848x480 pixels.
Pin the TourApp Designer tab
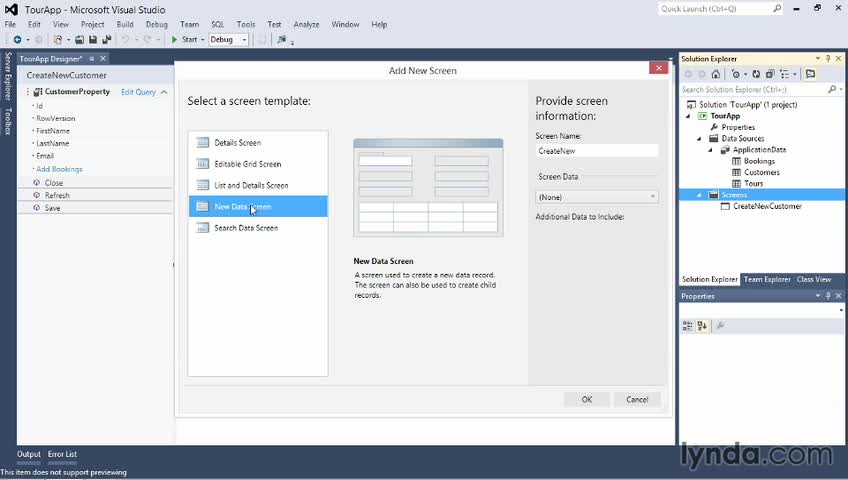click(92, 58)
